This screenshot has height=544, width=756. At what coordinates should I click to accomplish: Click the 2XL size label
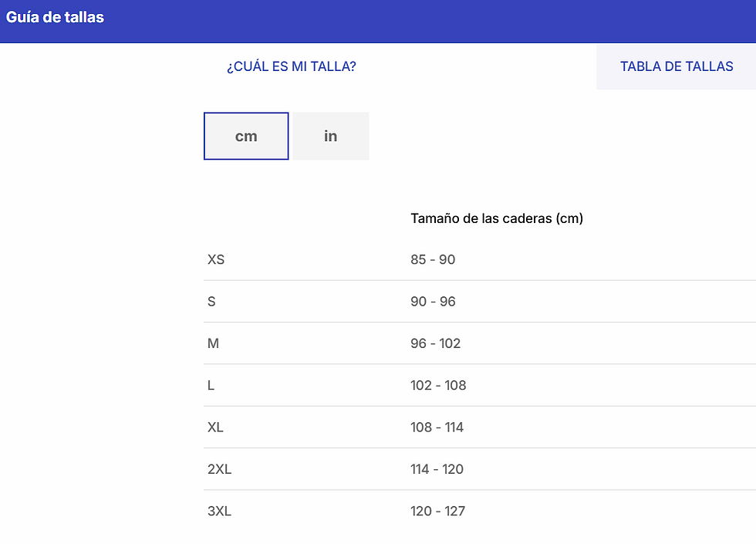coord(219,469)
